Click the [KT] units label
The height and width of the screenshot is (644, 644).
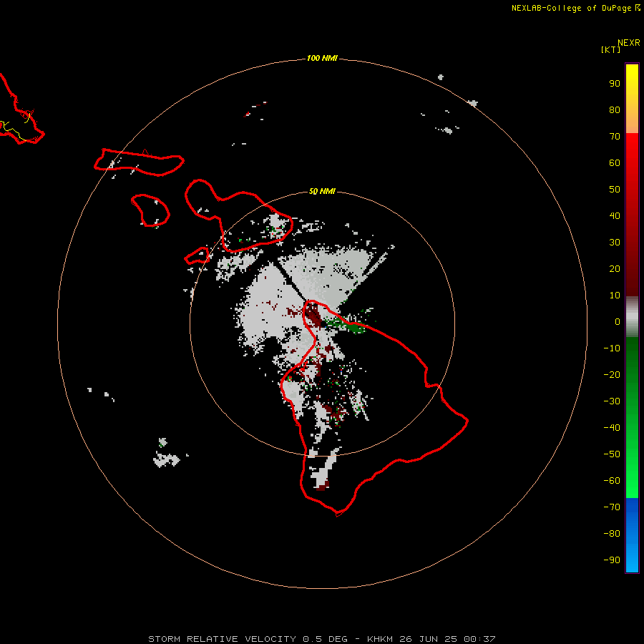(611, 49)
